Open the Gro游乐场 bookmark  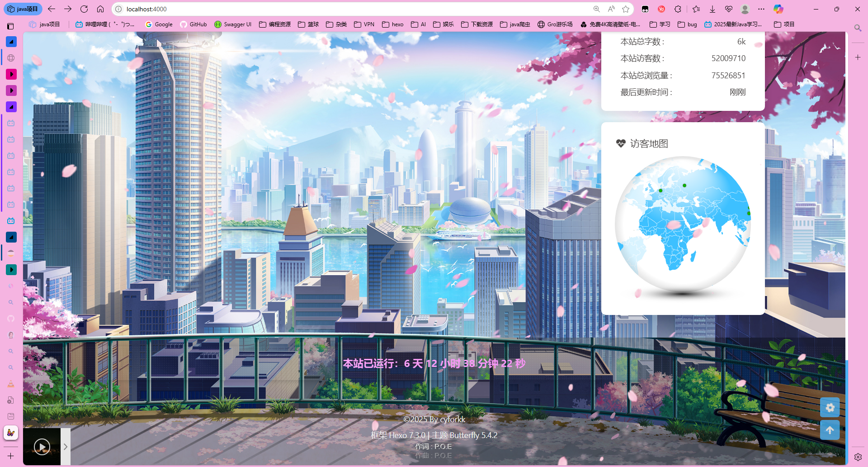[x=555, y=24]
